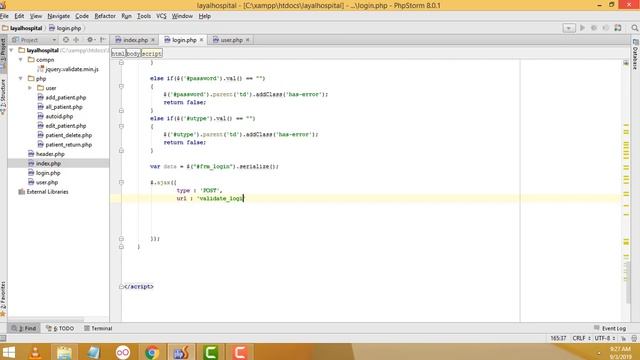The image size is (640, 360).
Task: Open the Terminal tool window
Action: click(98, 328)
